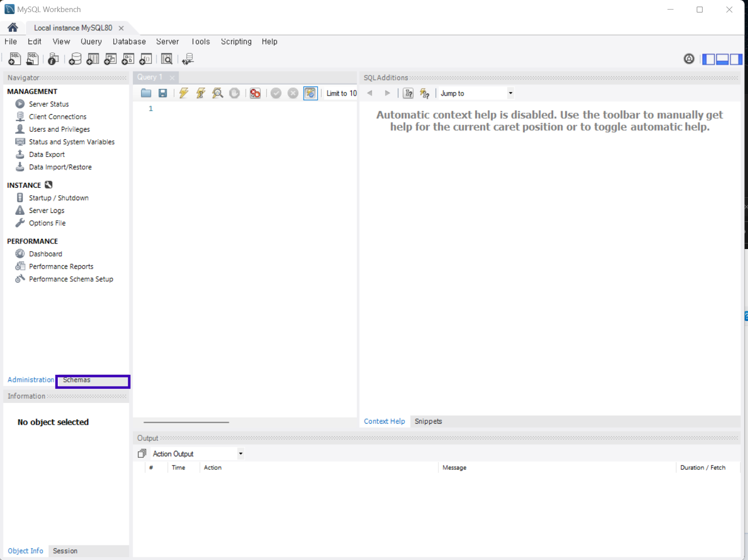This screenshot has width=748, height=560.
Task: Open Users and Privileges
Action: pyautogui.click(x=59, y=129)
